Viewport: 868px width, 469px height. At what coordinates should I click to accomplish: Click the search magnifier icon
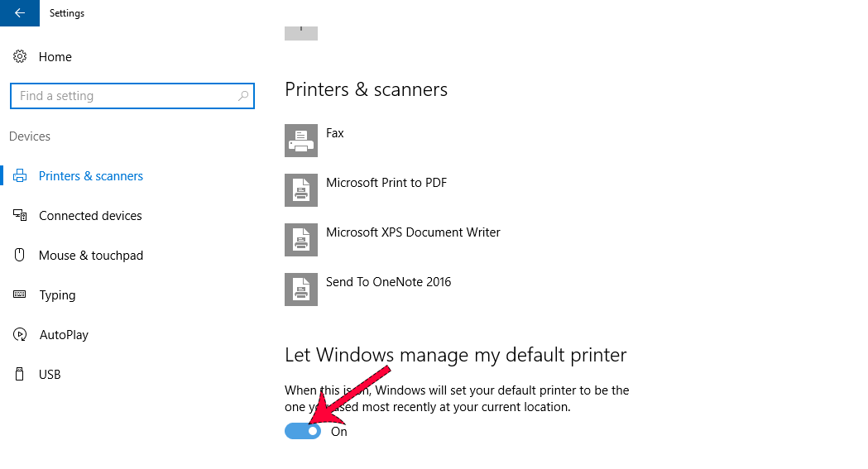(243, 96)
